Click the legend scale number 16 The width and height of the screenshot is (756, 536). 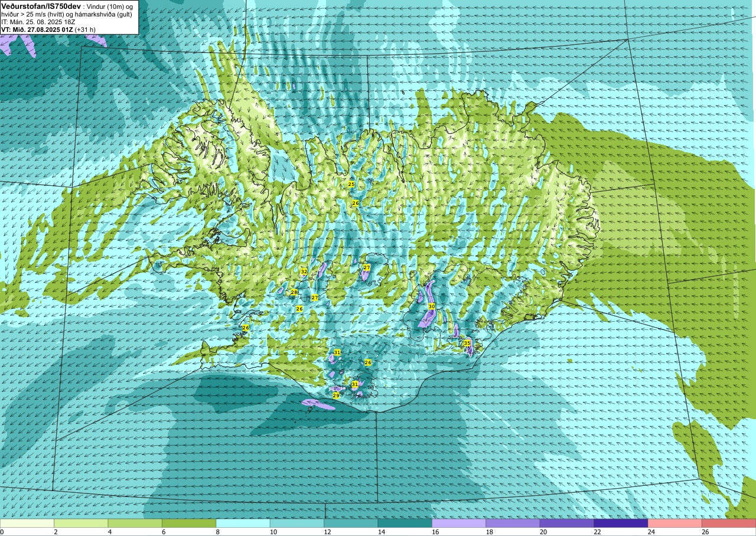[435, 532]
